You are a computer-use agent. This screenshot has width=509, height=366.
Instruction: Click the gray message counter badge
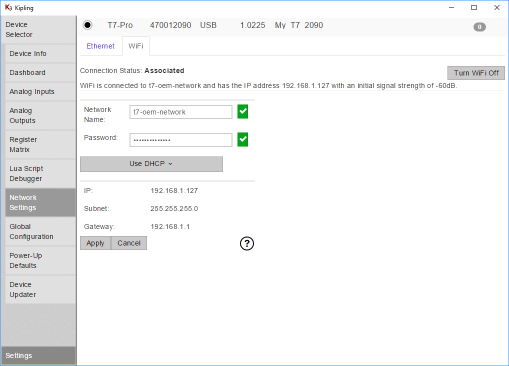(480, 27)
